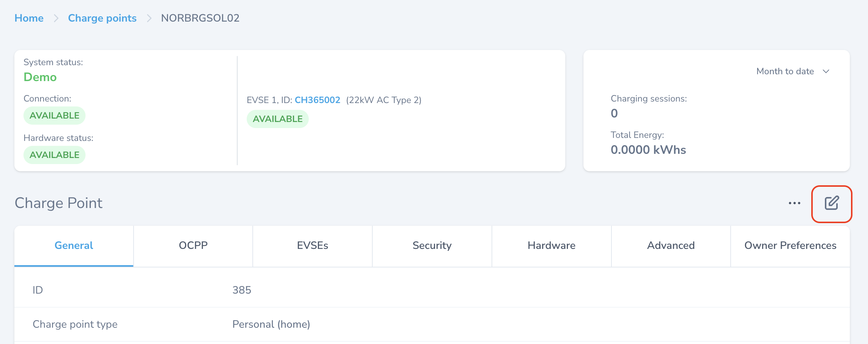Click the edit charge point pencil icon
Screen dimensions: 868x344
(x=832, y=203)
